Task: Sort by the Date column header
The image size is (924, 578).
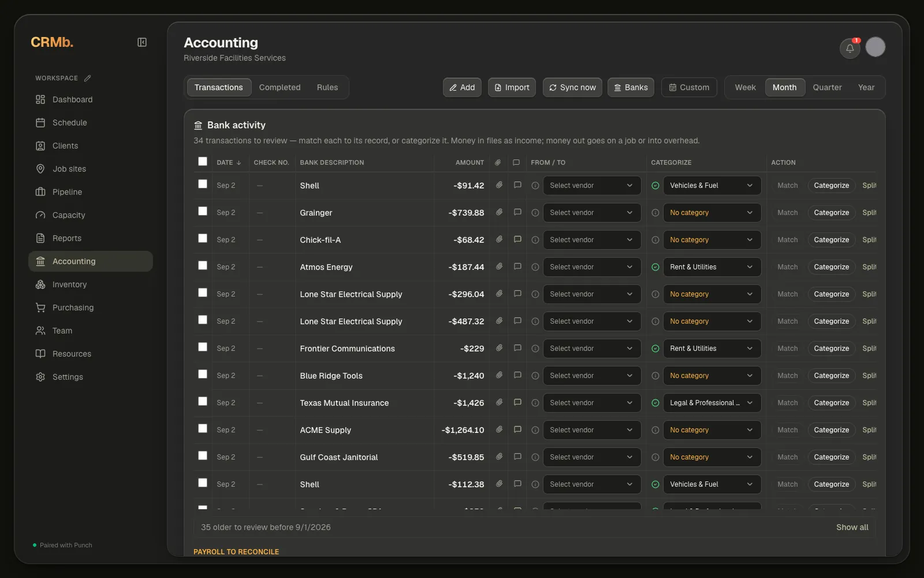Action: [229, 162]
